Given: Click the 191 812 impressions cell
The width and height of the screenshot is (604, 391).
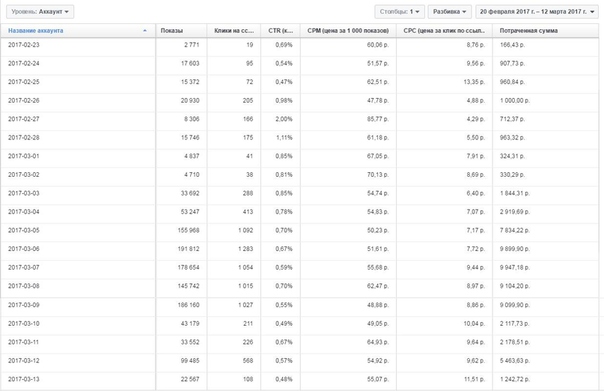Looking at the screenshot, I should click(x=188, y=249).
